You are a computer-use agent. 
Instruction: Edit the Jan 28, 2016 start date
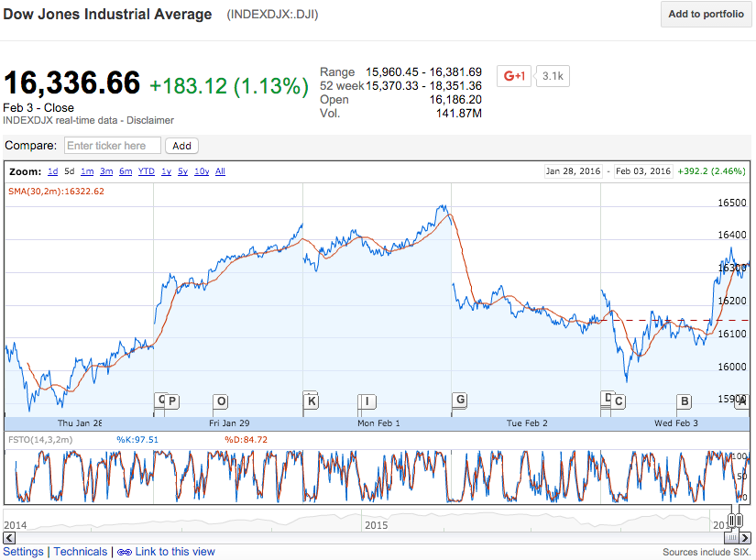pyautogui.click(x=574, y=171)
